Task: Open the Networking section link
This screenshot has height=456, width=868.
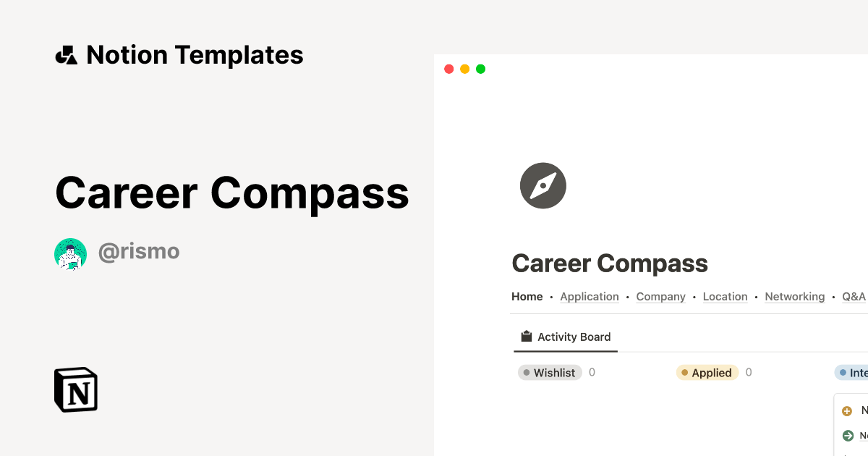Action: (x=794, y=296)
